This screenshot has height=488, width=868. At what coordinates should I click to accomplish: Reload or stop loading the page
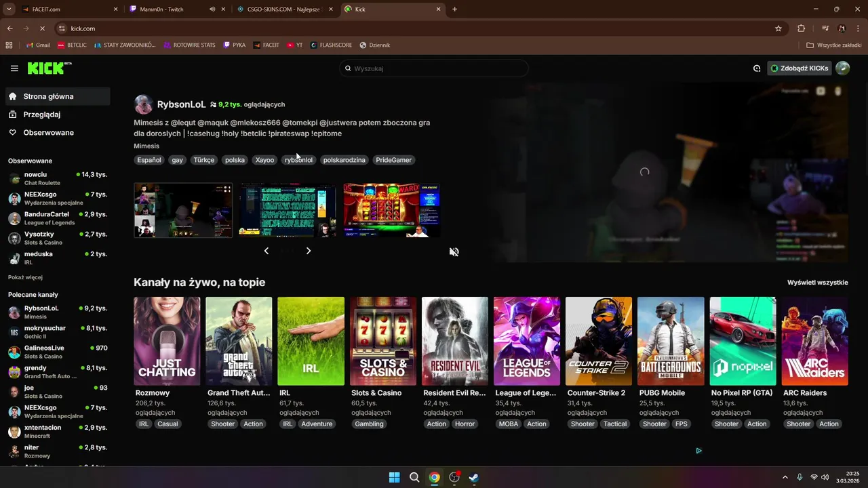click(42, 28)
